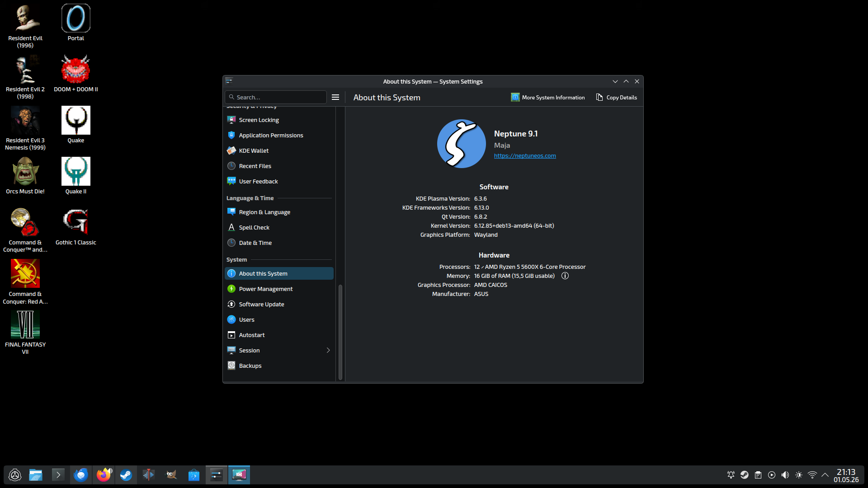Select the Quake II desktop icon
The image size is (868, 488).
click(76, 176)
